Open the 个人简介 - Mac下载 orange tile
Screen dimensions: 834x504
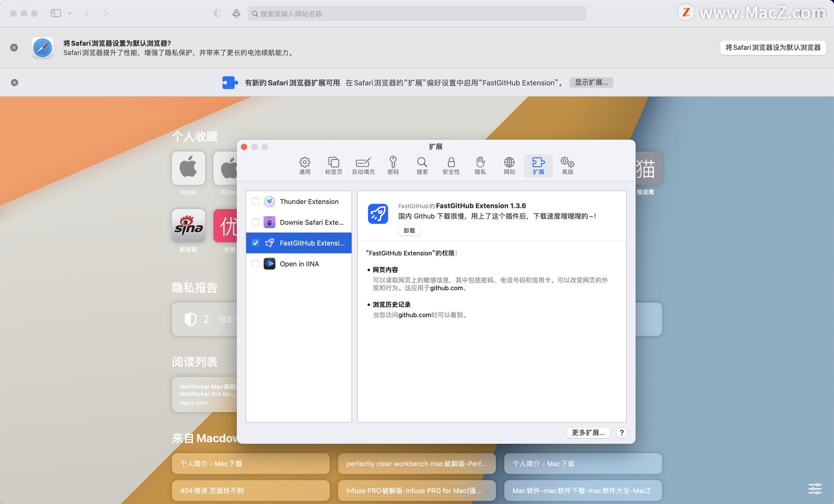pos(251,464)
